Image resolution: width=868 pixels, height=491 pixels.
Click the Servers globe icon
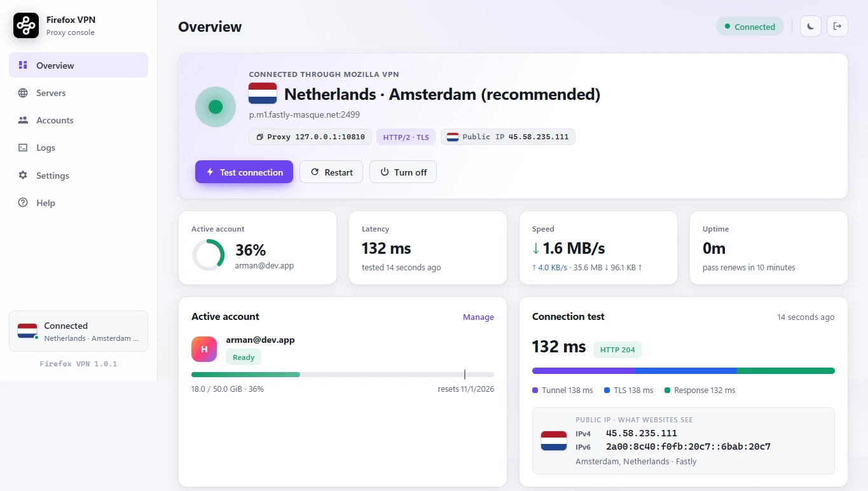pos(23,93)
